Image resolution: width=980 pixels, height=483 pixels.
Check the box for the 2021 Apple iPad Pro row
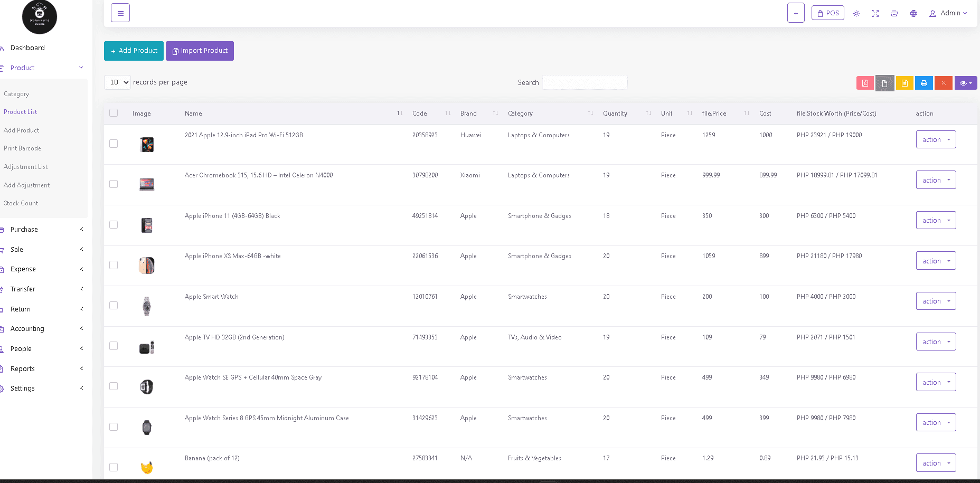click(x=114, y=144)
